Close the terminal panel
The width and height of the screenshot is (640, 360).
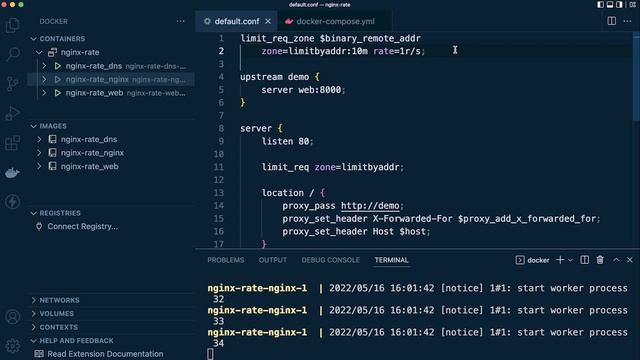pos(630,260)
